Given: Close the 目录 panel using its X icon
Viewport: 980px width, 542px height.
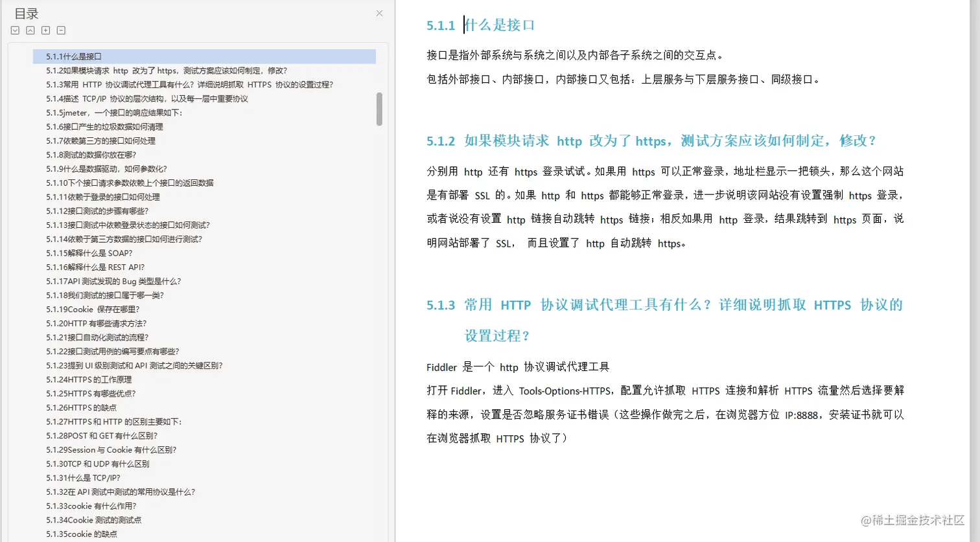Looking at the screenshot, I should click(379, 13).
